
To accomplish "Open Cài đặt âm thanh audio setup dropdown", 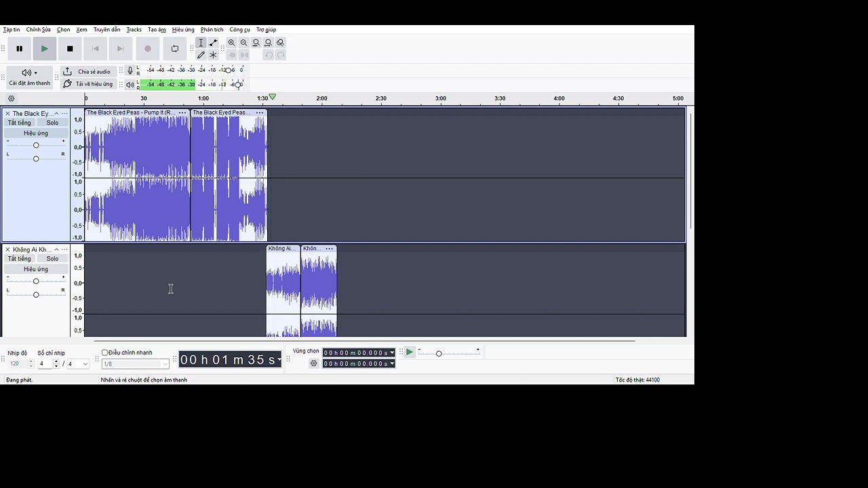I will tap(29, 77).
